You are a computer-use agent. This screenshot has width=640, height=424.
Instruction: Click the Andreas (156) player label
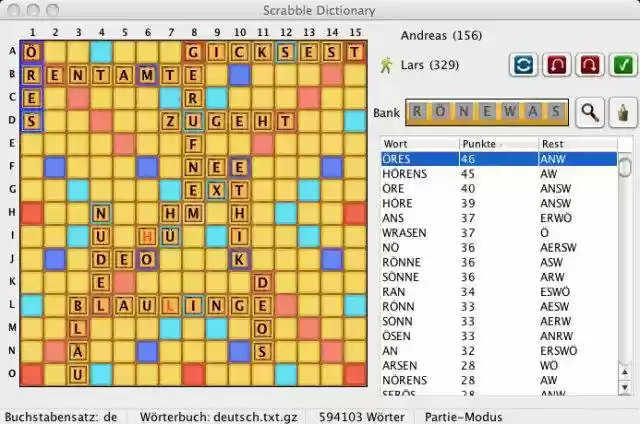coord(441,36)
